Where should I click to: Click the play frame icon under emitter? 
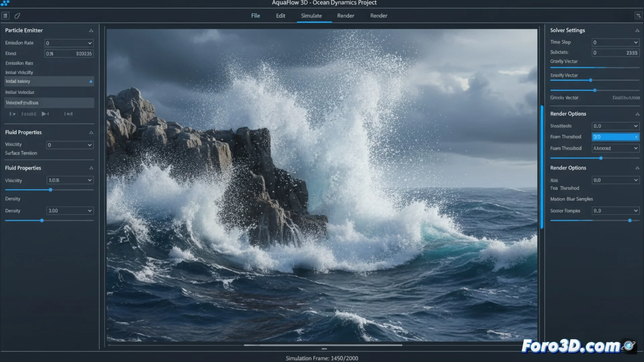[45, 114]
